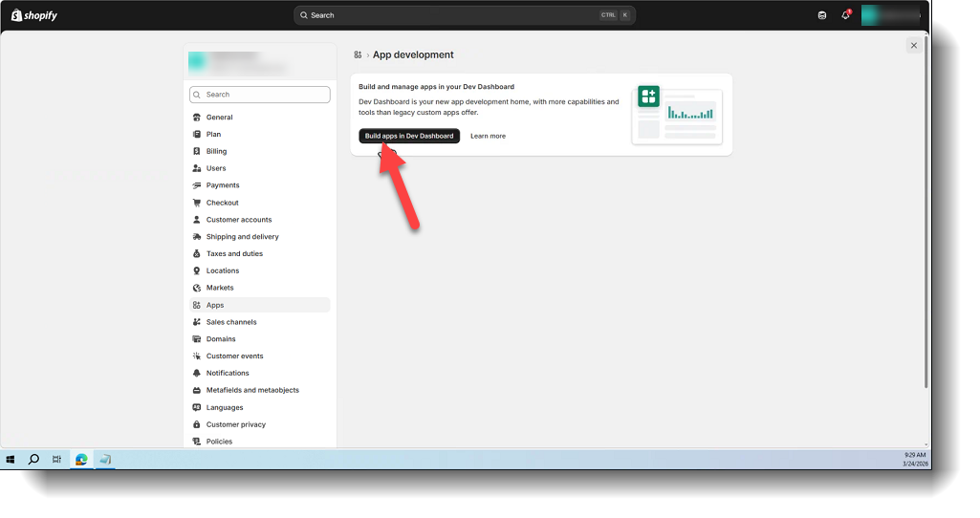Open Users settings

pyautogui.click(x=260, y=168)
